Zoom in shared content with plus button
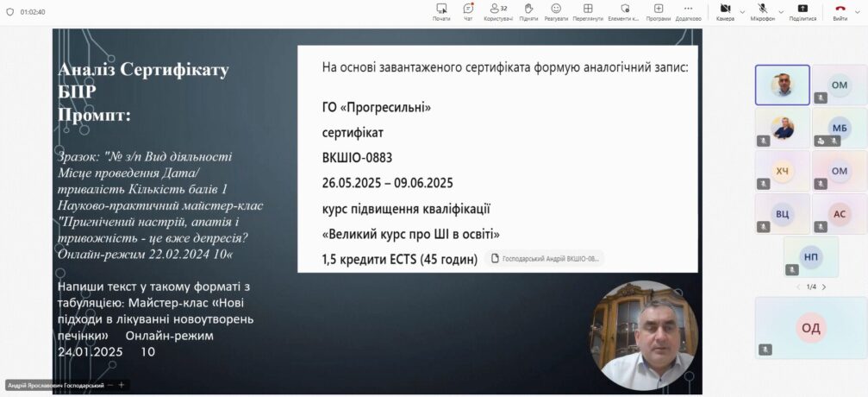 click(122, 385)
